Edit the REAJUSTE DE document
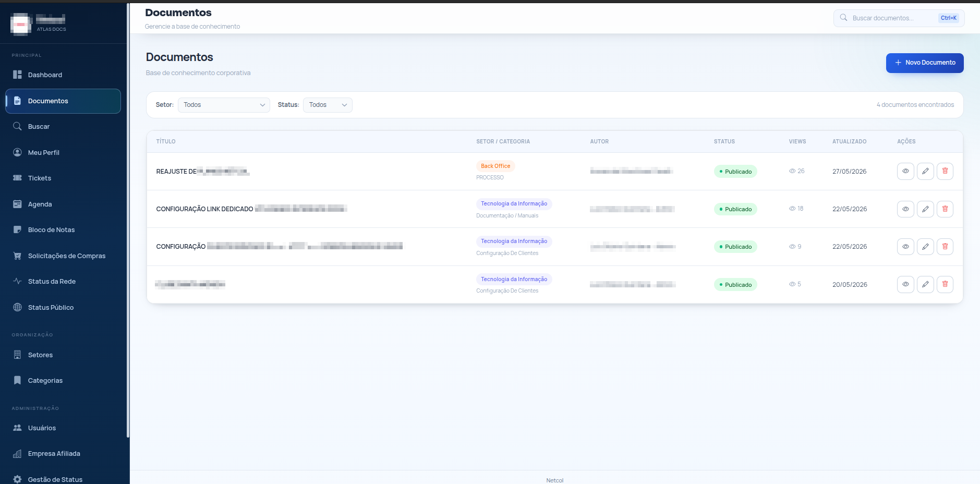This screenshot has width=980, height=484. [925, 171]
